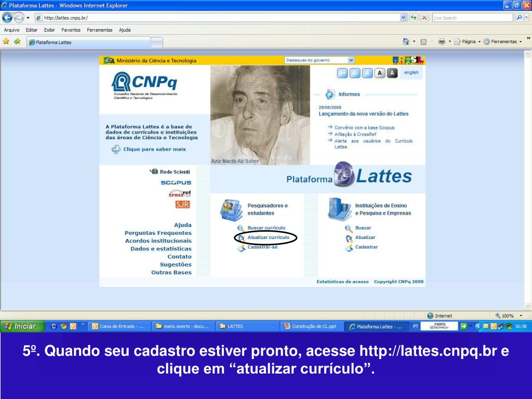Switch to Caixa de Entrada taskbar window
532x399 pixels.
click(x=119, y=326)
